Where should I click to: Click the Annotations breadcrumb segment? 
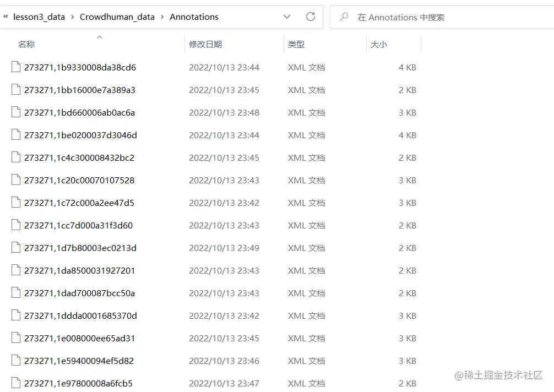[x=194, y=17]
